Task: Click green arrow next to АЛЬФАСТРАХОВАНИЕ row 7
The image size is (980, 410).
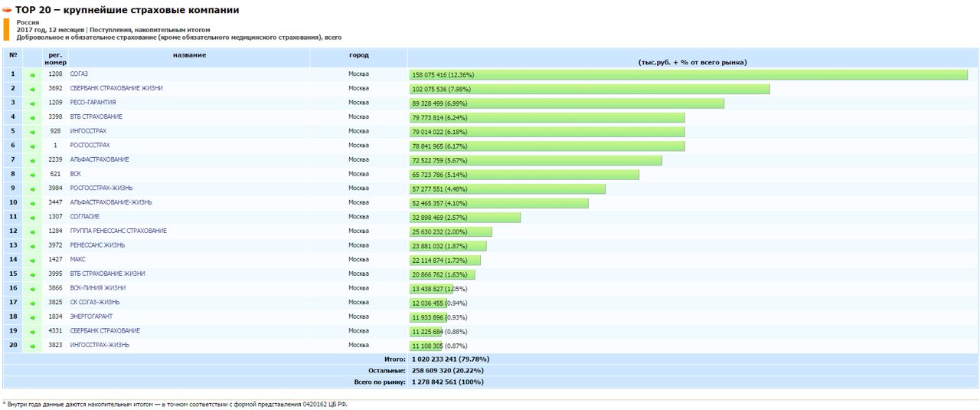Action: (x=33, y=161)
